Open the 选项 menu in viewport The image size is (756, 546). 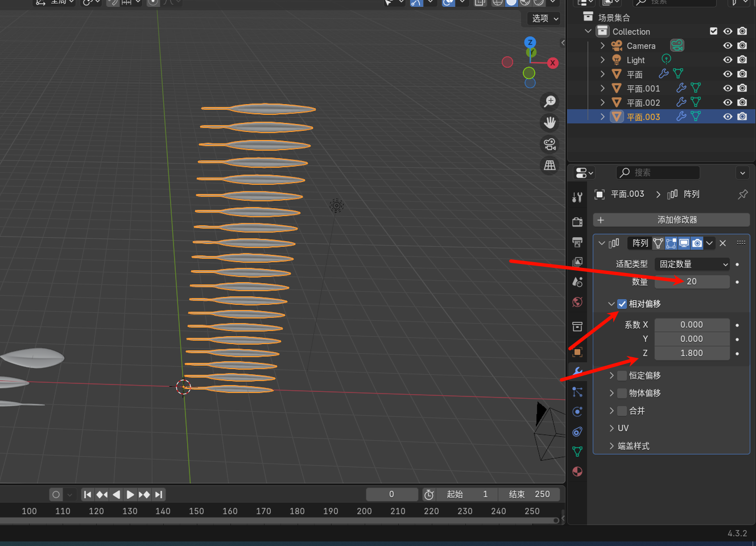[x=544, y=18]
